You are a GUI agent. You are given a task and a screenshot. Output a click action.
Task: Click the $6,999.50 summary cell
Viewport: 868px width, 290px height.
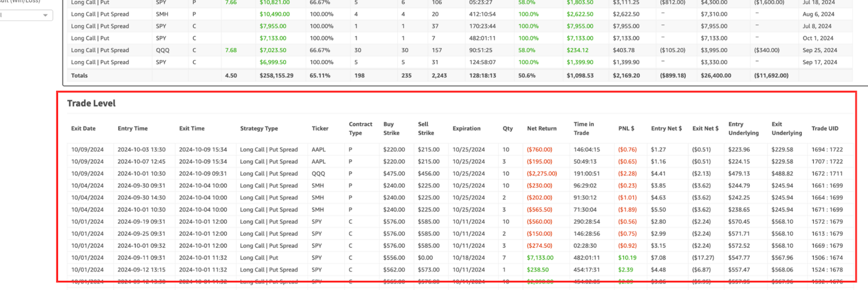273,62
